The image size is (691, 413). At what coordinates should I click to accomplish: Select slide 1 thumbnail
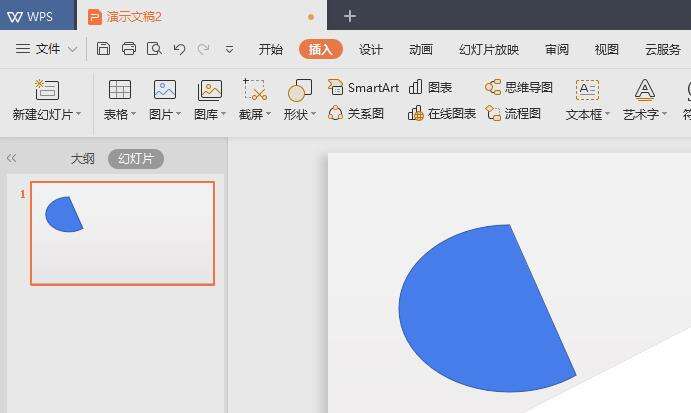click(123, 233)
